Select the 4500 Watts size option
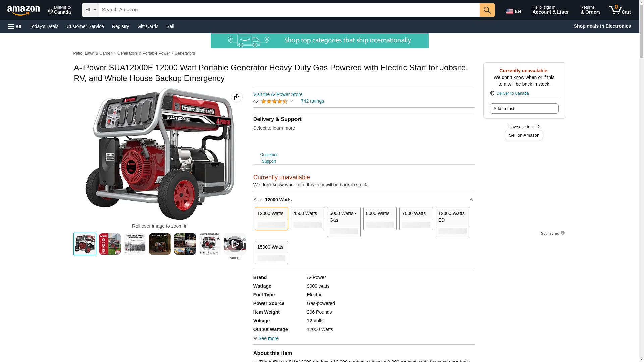 click(308, 219)
